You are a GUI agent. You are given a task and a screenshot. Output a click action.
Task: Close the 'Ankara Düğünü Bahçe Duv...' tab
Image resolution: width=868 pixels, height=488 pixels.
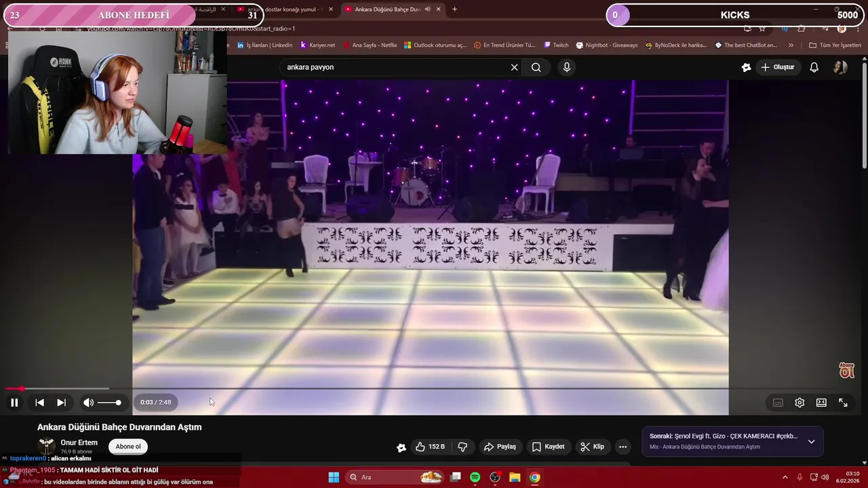click(439, 9)
